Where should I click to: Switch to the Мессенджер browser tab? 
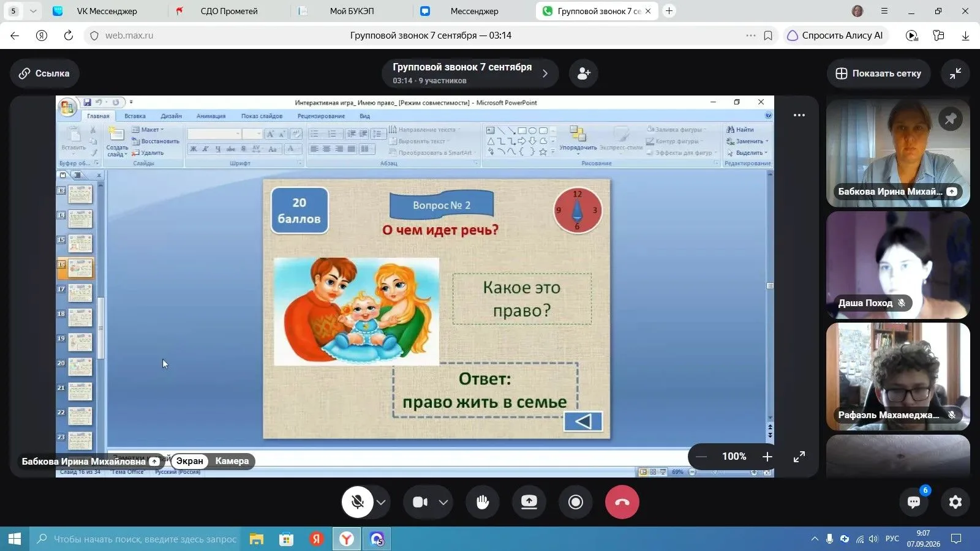click(473, 11)
